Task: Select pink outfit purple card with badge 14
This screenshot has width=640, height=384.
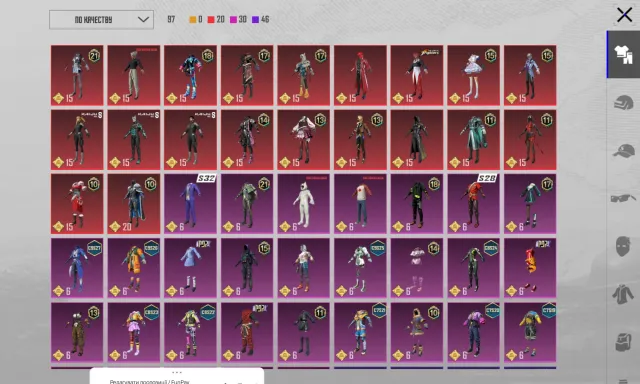Action: coord(417,268)
